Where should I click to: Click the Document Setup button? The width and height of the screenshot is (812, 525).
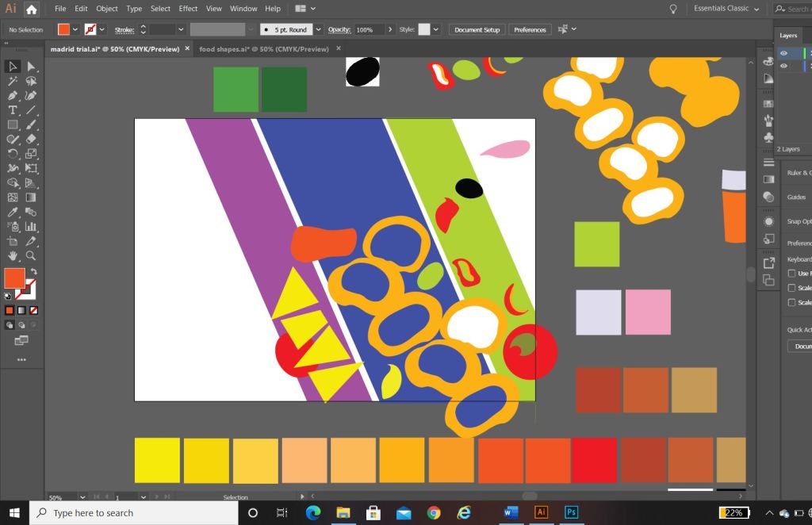point(477,29)
